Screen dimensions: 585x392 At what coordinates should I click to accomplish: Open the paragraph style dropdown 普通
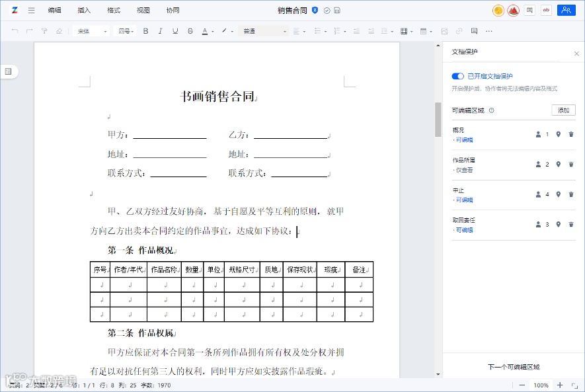(264, 31)
